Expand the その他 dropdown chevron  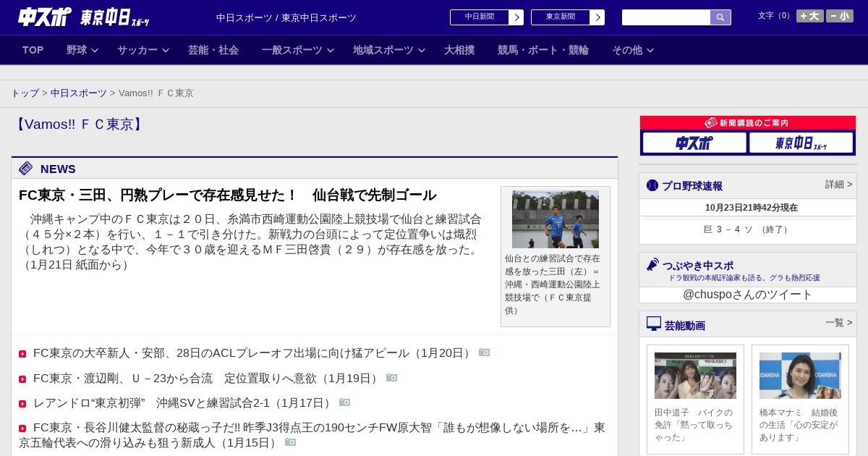click(650, 51)
